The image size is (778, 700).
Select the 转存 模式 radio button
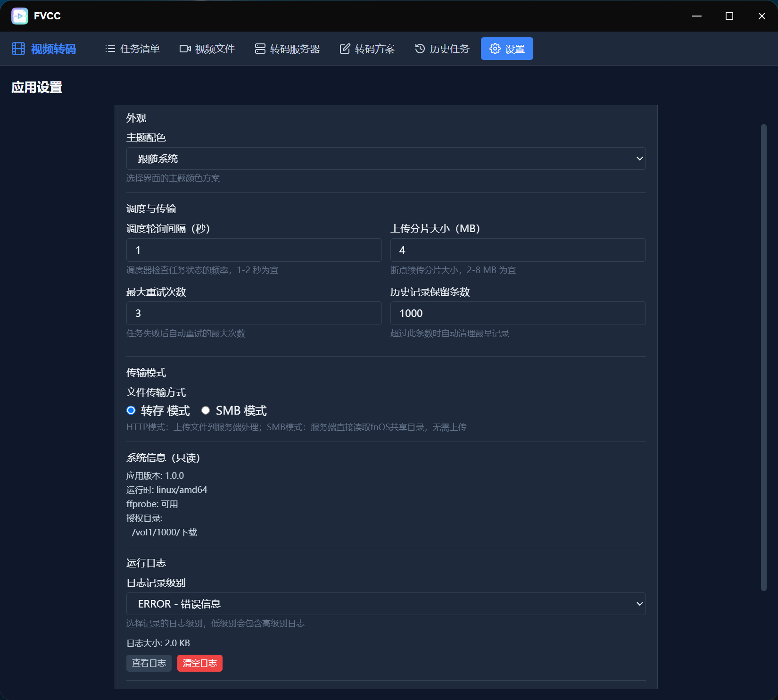click(131, 410)
